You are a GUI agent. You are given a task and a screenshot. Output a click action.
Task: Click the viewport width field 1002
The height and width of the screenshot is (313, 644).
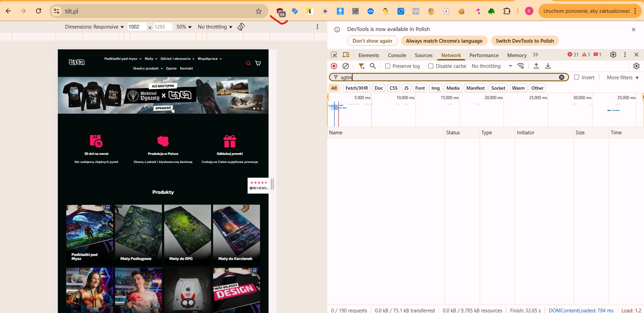coord(137,27)
